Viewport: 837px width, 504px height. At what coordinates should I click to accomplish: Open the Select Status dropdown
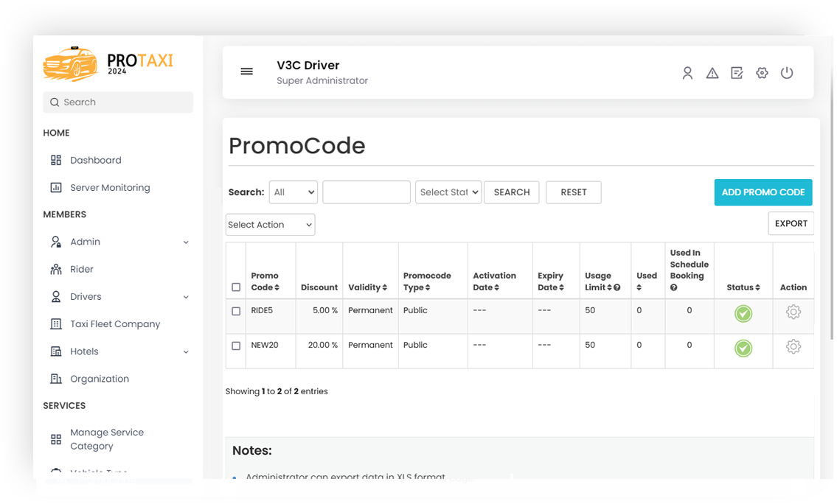[x=448, y=192]
